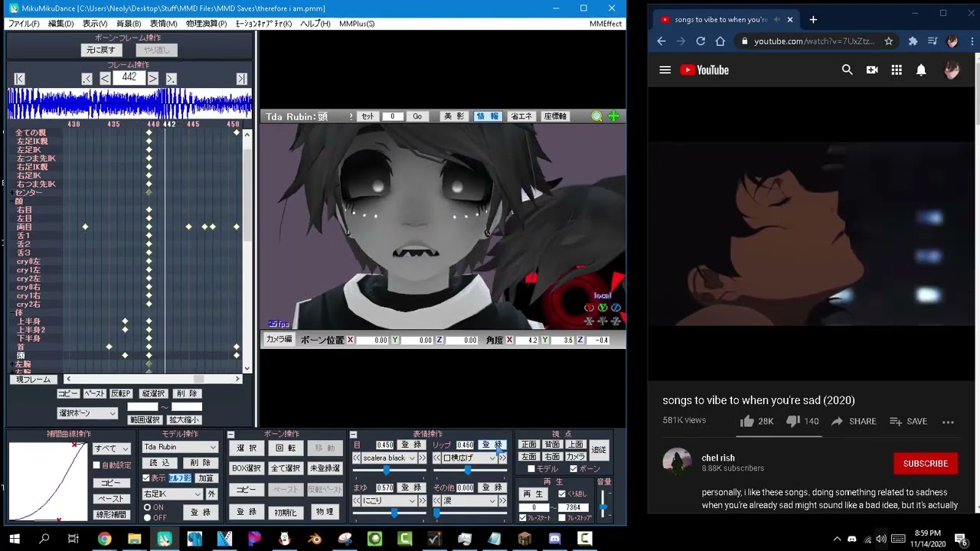Like the video with thumbs up
This screenshot has height=551, width=980.
point(747,421)
